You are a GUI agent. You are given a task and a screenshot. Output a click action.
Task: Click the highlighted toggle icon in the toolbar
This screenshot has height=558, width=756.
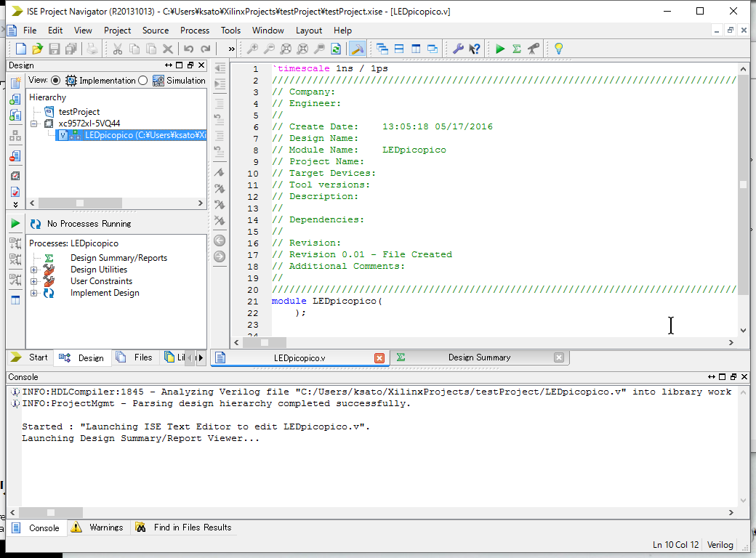point(357,49)
